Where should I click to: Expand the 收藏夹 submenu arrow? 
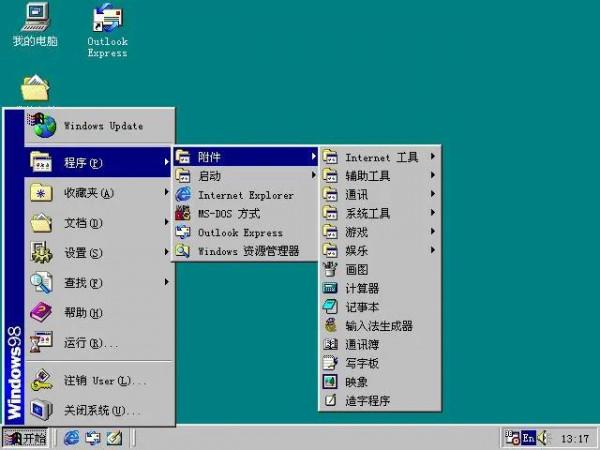[x=166, y=192]
